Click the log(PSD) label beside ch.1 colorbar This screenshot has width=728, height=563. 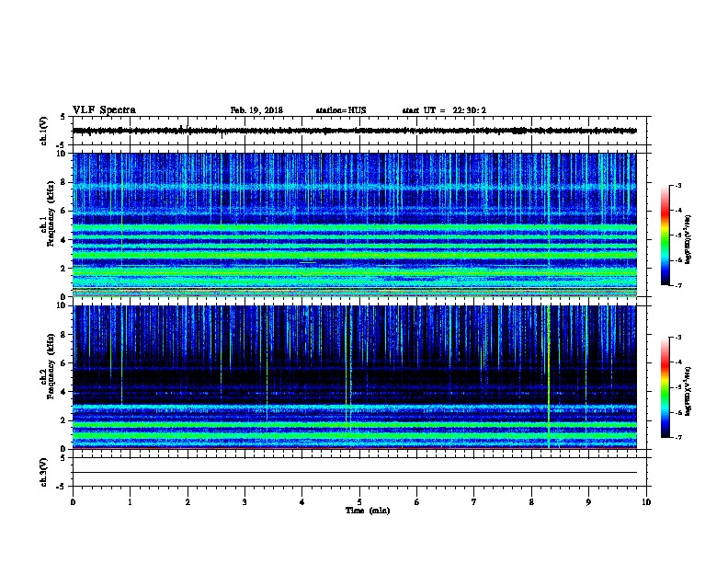pyautogui.click(x=688, y=239)
